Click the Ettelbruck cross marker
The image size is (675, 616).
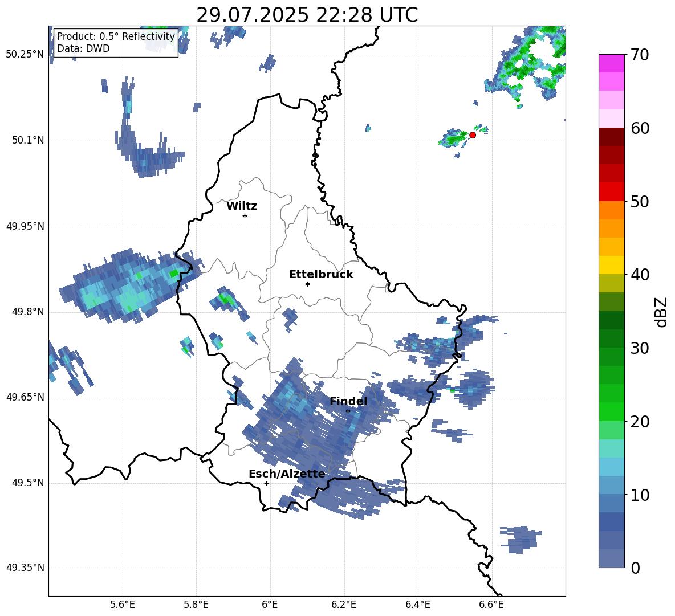(307, 284)
